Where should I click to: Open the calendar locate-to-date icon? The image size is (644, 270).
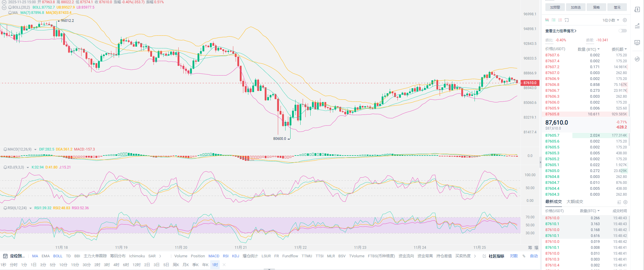click(5, 256)
